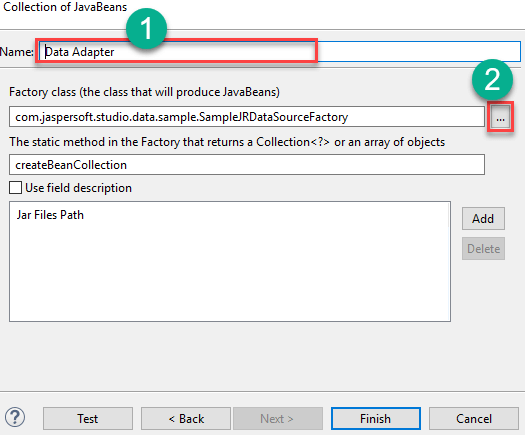Test the data adapter connection
Image resolution: width=525 pixels, height=435 pixels.
coord(88,419)
